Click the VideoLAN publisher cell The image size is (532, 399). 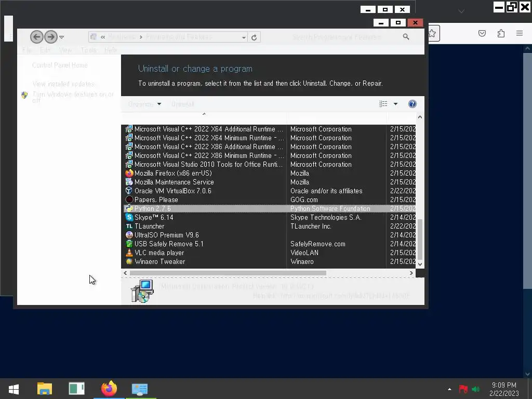pos(304,252)
